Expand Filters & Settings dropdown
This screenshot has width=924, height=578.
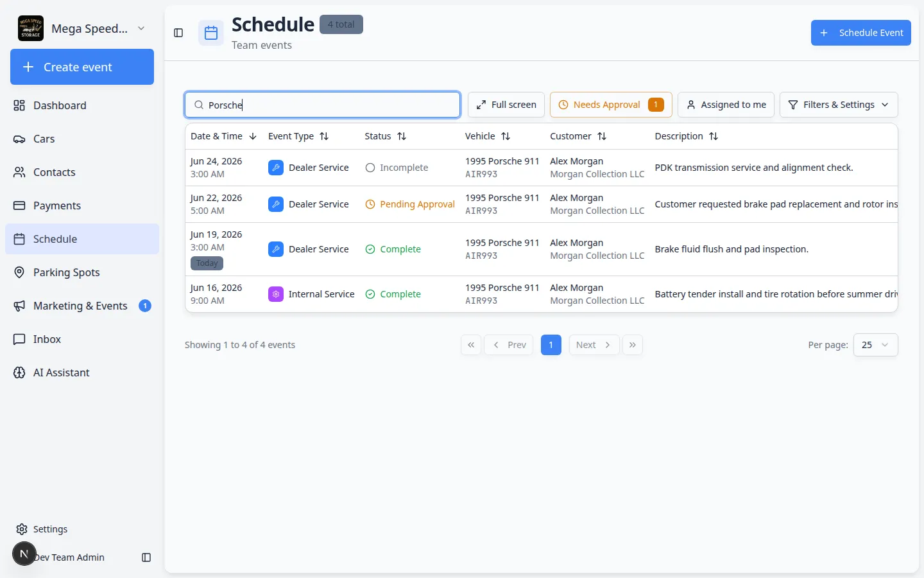(x=839, y=105)
